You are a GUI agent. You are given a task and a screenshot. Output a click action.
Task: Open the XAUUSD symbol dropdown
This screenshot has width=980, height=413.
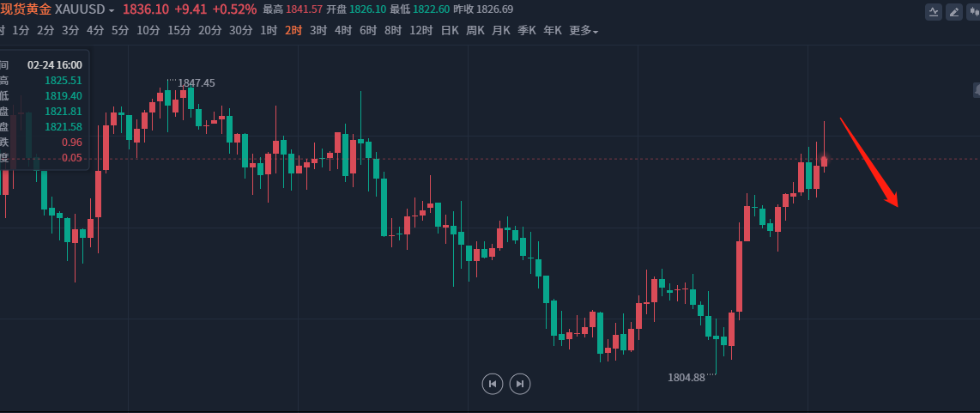coord(85,9)
